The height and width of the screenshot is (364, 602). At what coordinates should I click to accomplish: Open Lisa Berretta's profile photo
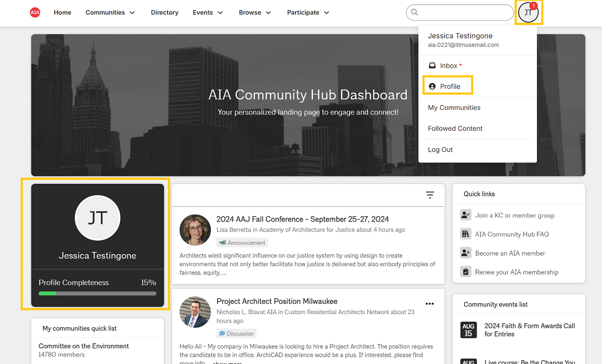point(195,230)
